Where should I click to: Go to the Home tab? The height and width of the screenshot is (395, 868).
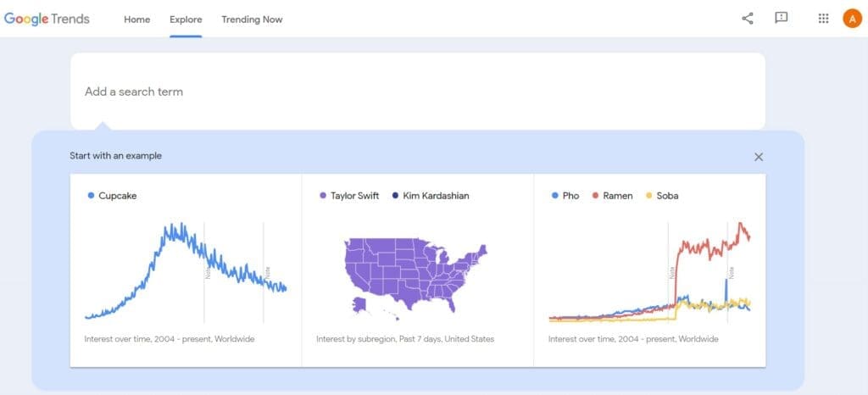click(136, 19)
